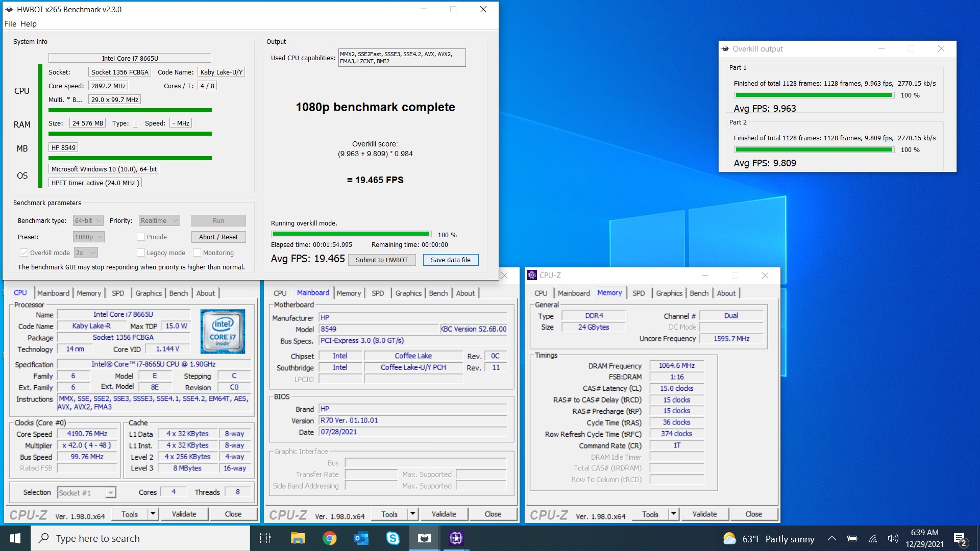Screen dimensions: 980x551
Task: Expand Tools arrow in middle CPU-Z window
Action: point(413,514)
